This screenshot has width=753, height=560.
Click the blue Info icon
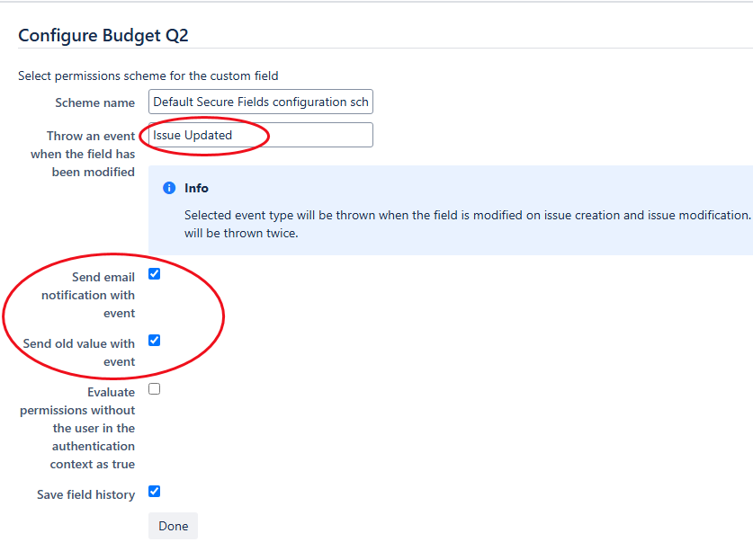(168, 188)
